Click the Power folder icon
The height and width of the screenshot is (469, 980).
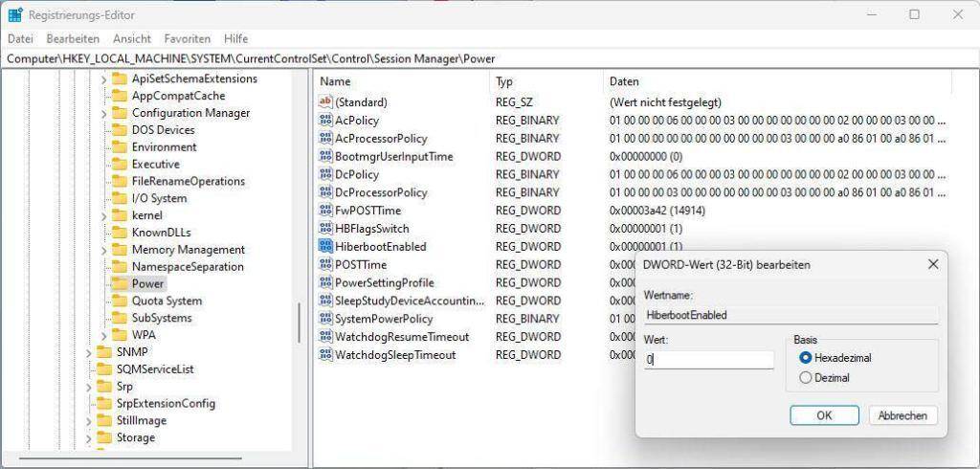coord(120,283)
